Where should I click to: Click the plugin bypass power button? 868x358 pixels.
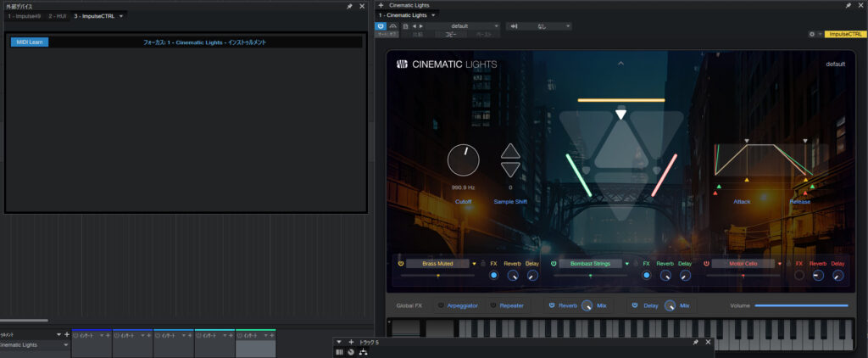(x=381, y=26)
